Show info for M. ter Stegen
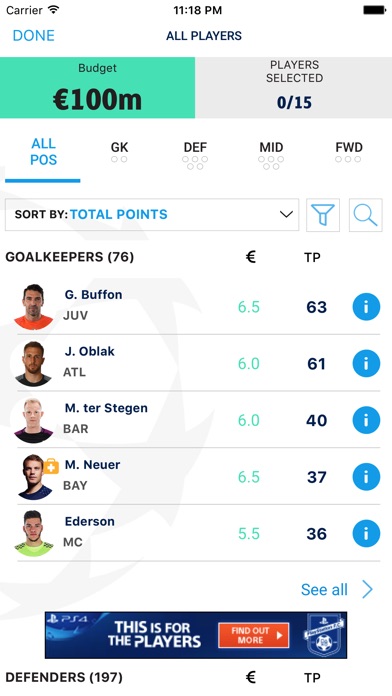 coord(366,420)
